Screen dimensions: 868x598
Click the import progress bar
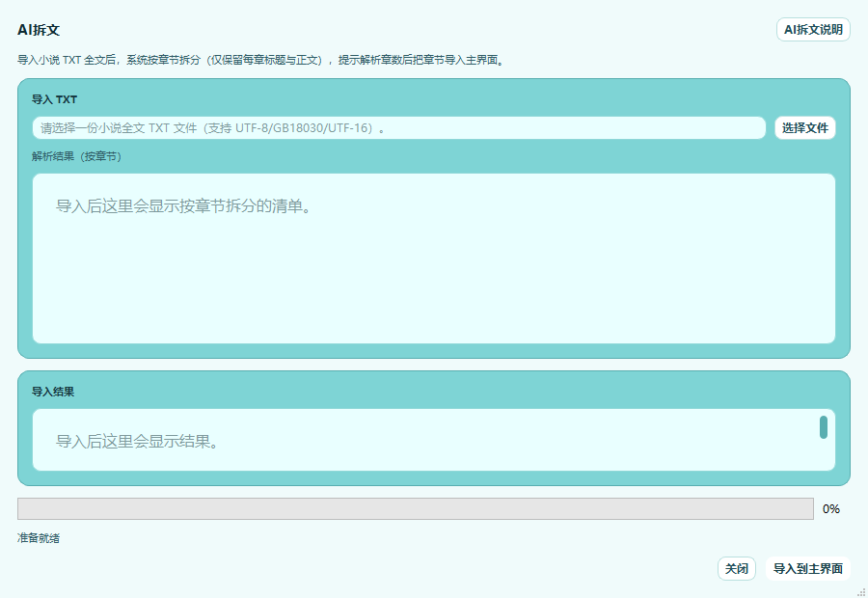click(x=416, y=509)
